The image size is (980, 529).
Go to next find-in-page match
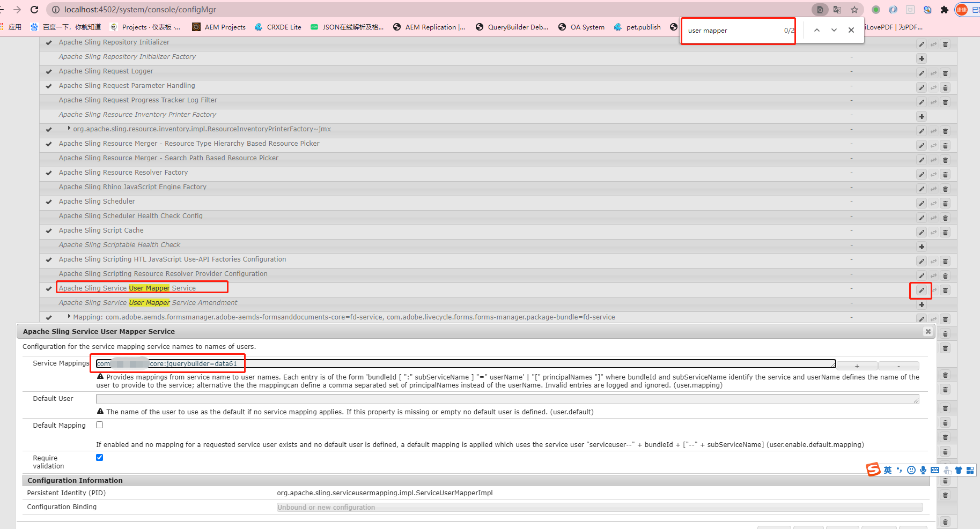pos(834,31)
